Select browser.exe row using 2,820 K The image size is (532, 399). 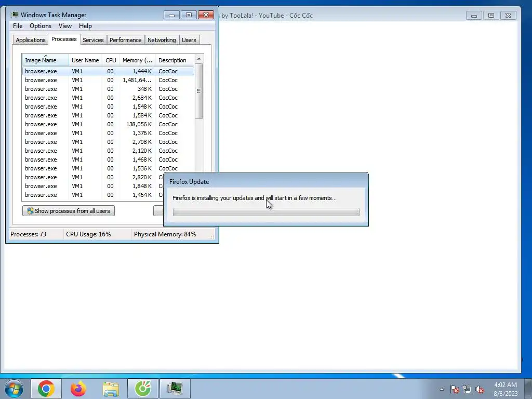click(93, 177)
